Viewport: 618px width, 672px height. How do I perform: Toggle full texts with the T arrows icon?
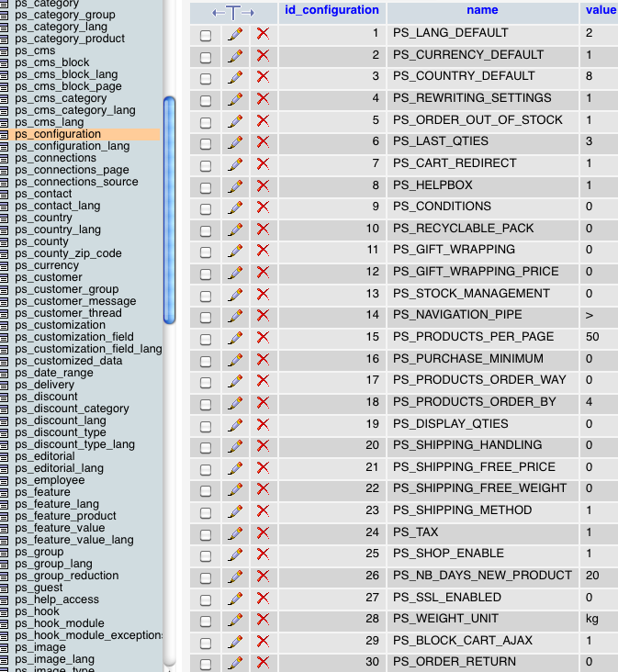(x=233, y=13)
